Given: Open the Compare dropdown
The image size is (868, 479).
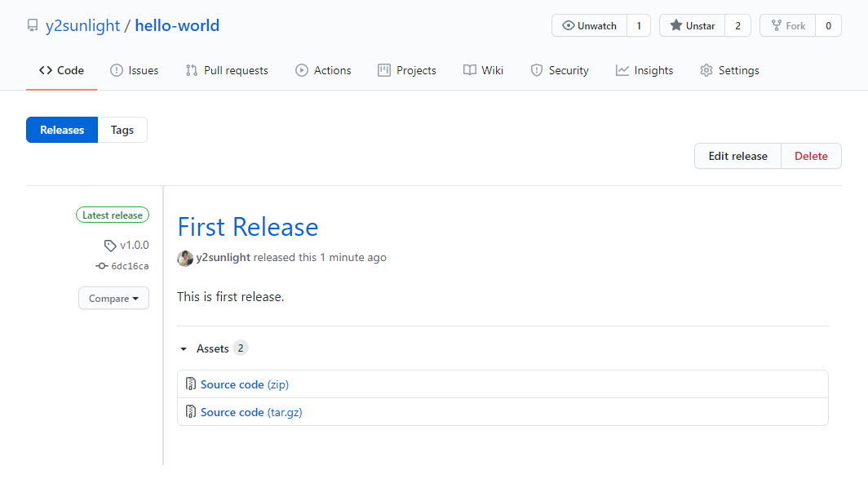Looking at the screenshot, I should [x=113, y=299].
